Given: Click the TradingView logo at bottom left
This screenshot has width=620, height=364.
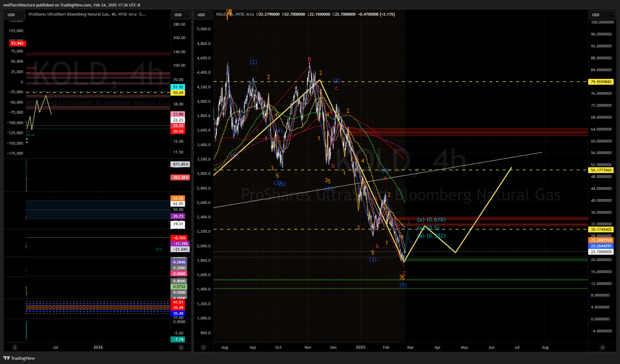Looking at the screenshot, I should point(19,358).
